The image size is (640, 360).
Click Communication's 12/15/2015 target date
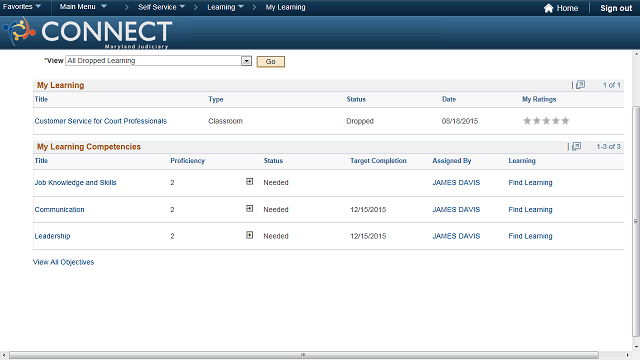point(368,209)
